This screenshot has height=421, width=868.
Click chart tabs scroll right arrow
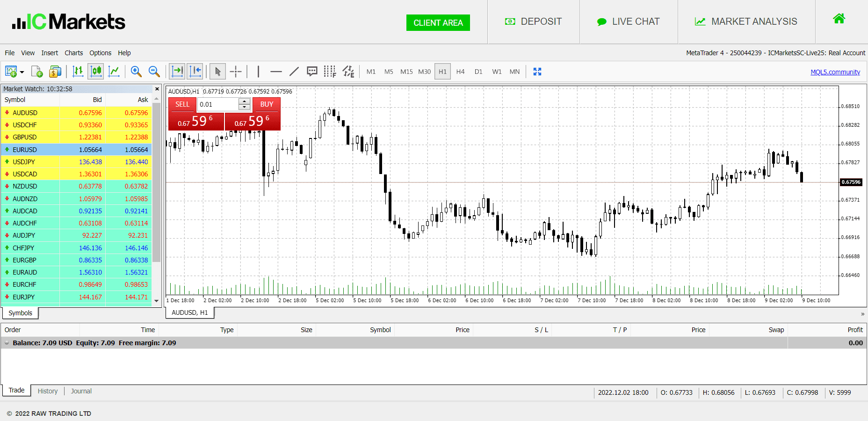[x=862, y=314]
